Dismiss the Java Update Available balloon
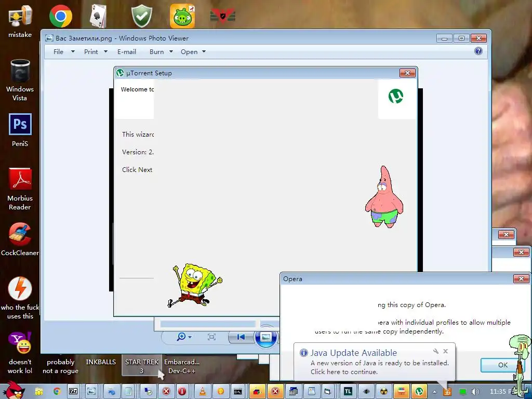 tap(445, 351)
